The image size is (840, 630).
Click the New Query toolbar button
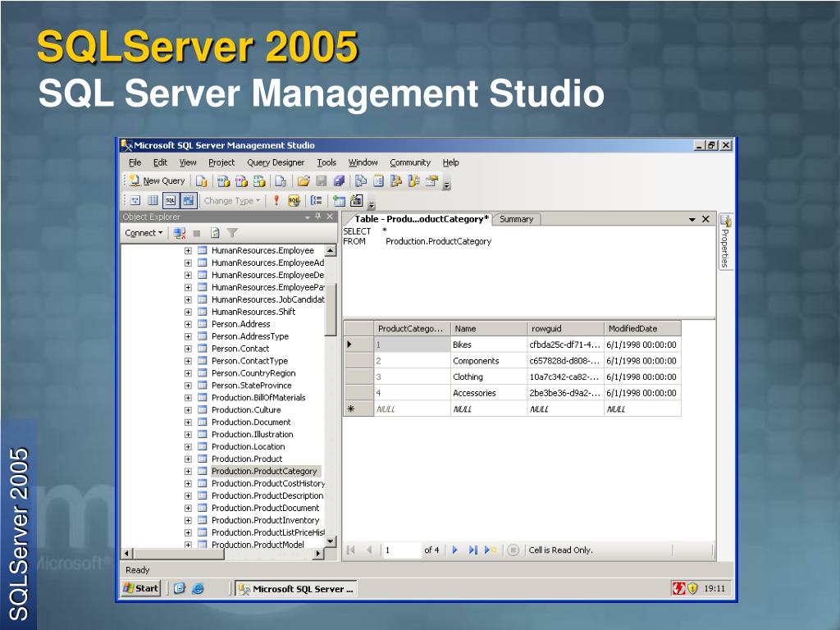tap(157, 181)
